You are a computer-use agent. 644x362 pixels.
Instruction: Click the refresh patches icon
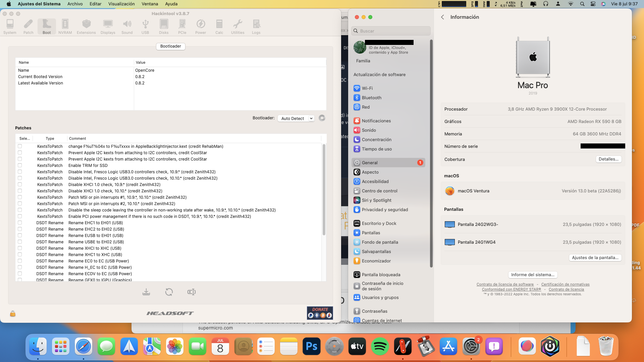coord(169,292)
